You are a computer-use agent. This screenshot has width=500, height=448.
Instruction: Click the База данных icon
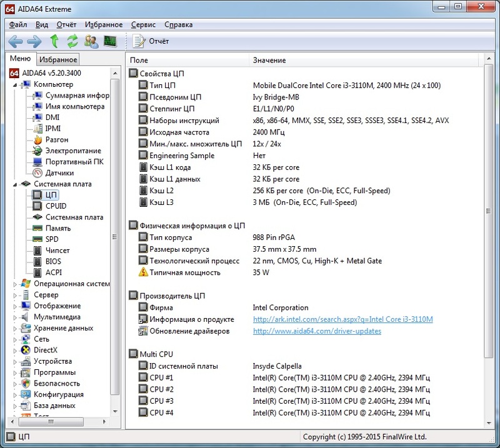point(26,406)
